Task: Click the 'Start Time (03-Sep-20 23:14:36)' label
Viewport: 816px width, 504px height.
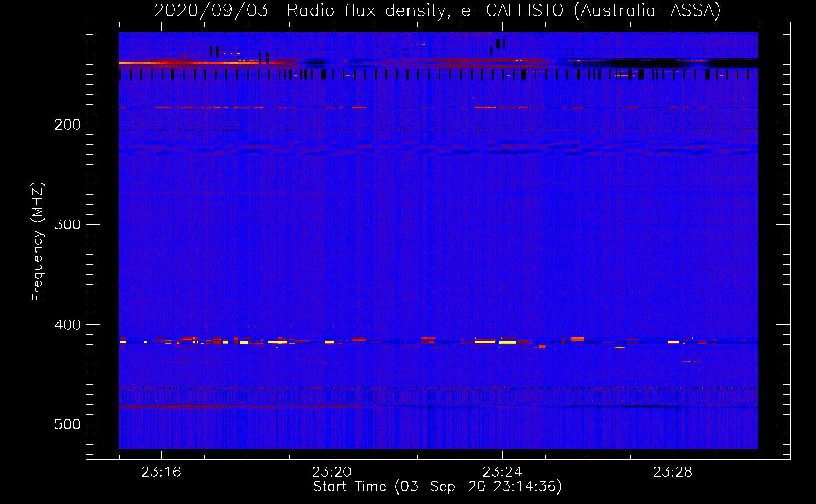Action: (437, 487)
